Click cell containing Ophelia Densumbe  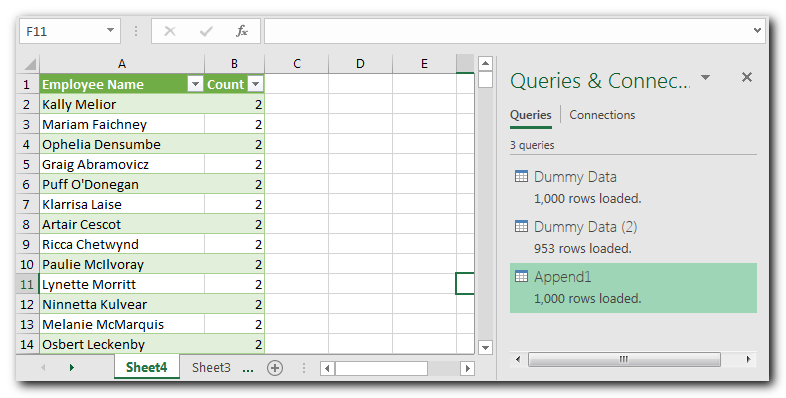point(122,144)
